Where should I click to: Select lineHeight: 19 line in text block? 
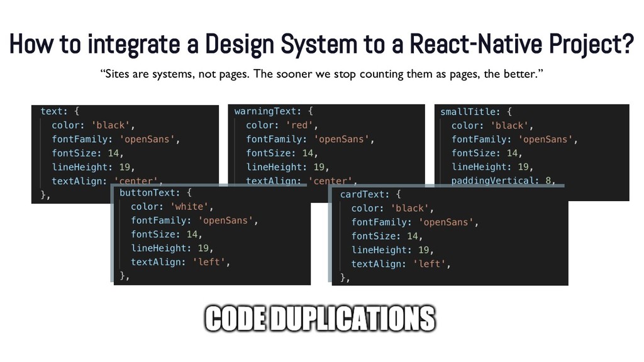coord(93,167)
